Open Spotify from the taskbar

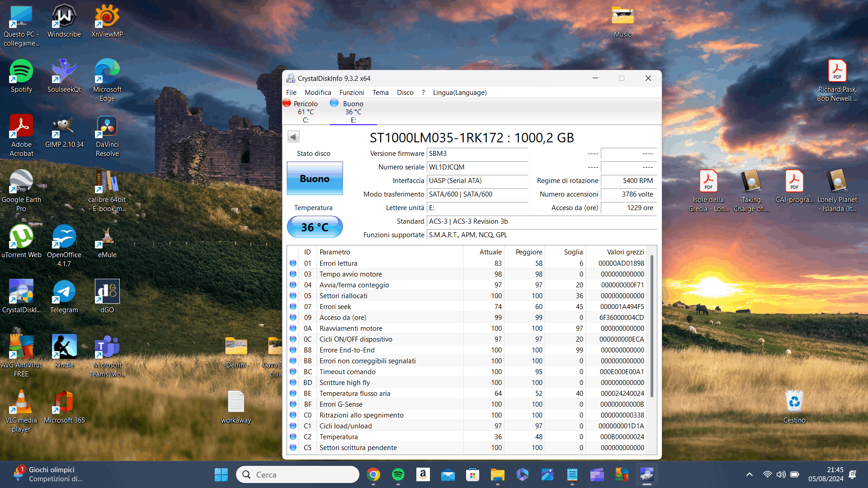pos(398,474)
